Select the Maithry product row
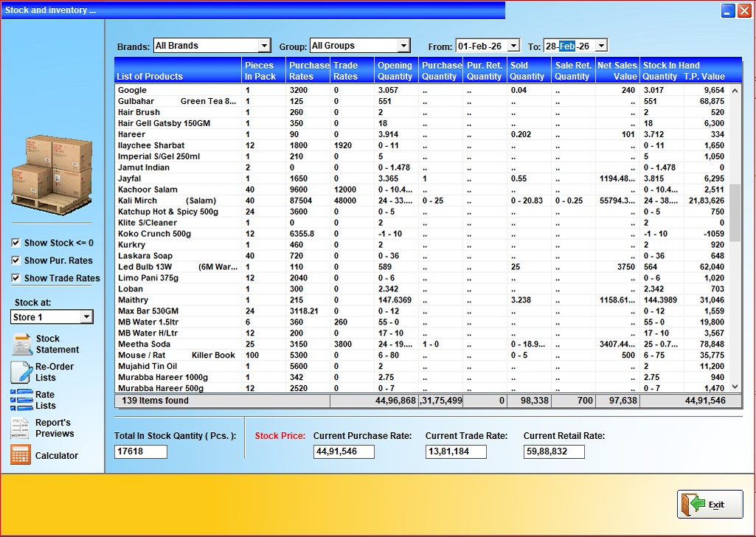This screenshot has height=537, width=756. coord(422,299)
